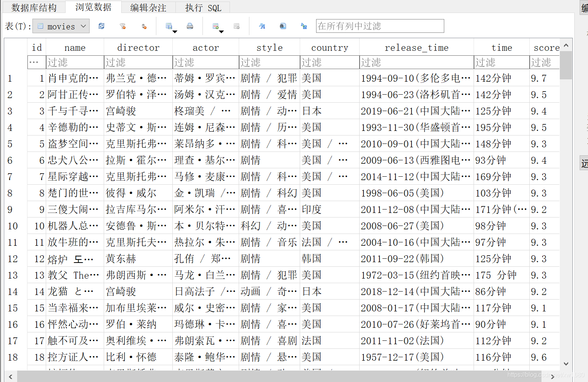This screenshot has width=588, height=382.
Task: Open the movies table selector
Action: 61,26
